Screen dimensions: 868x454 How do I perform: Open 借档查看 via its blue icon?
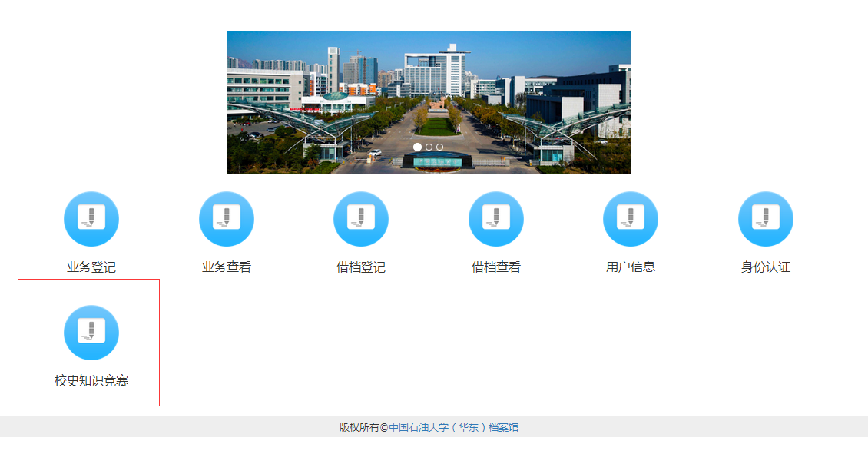point(496,219)
